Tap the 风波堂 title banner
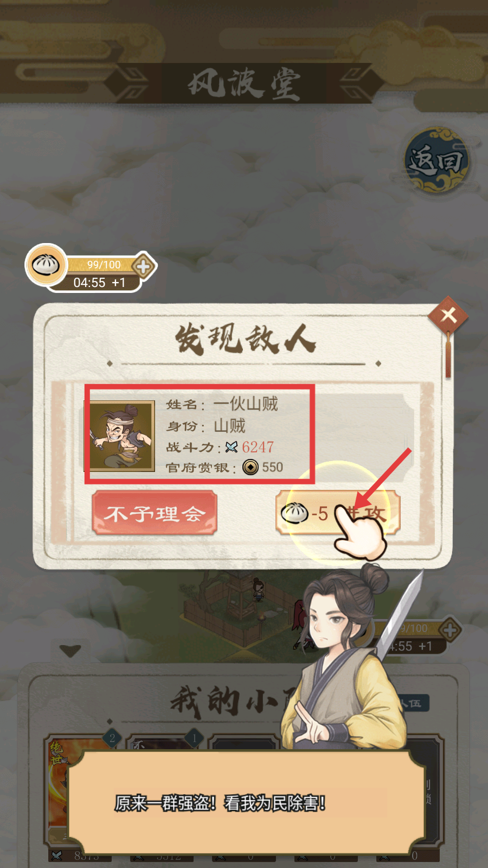The height and width of the screenshot is (868, 488). (x=244, y=84)
